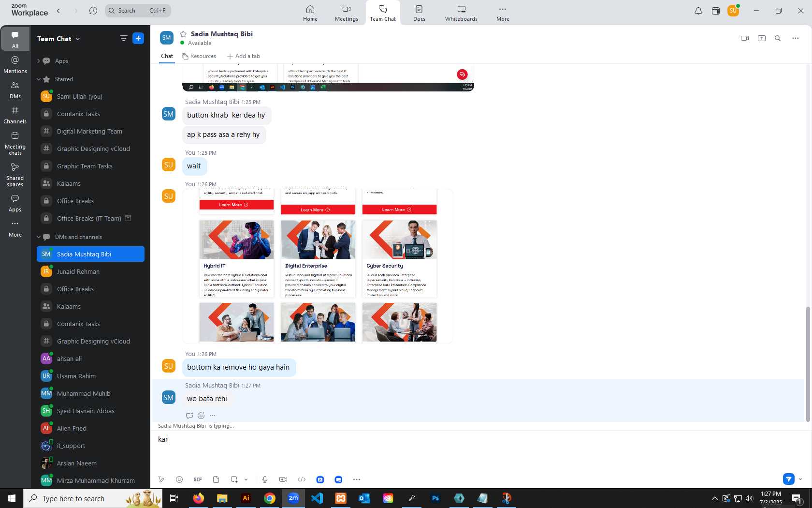The width and height of the screenshot is (812, 508).
Task: Star the Sadia Mushtaq Bibi chat
Action: pyautogui.click(x=183, y=34)
